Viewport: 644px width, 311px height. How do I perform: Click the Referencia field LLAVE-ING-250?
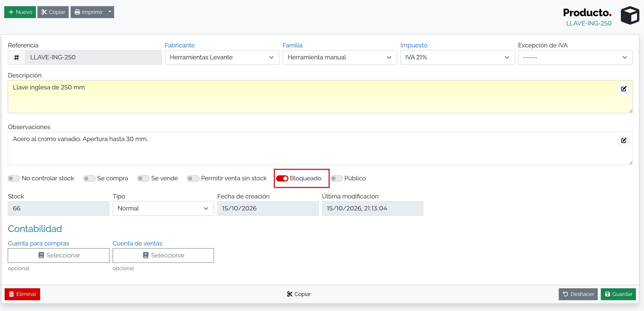[94, 57]
